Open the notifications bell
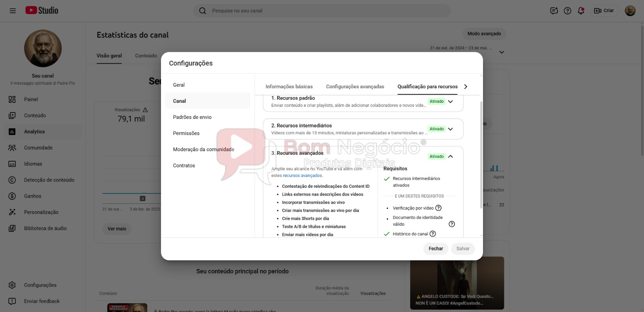This screenshot has height=312, width=644. 581,11
